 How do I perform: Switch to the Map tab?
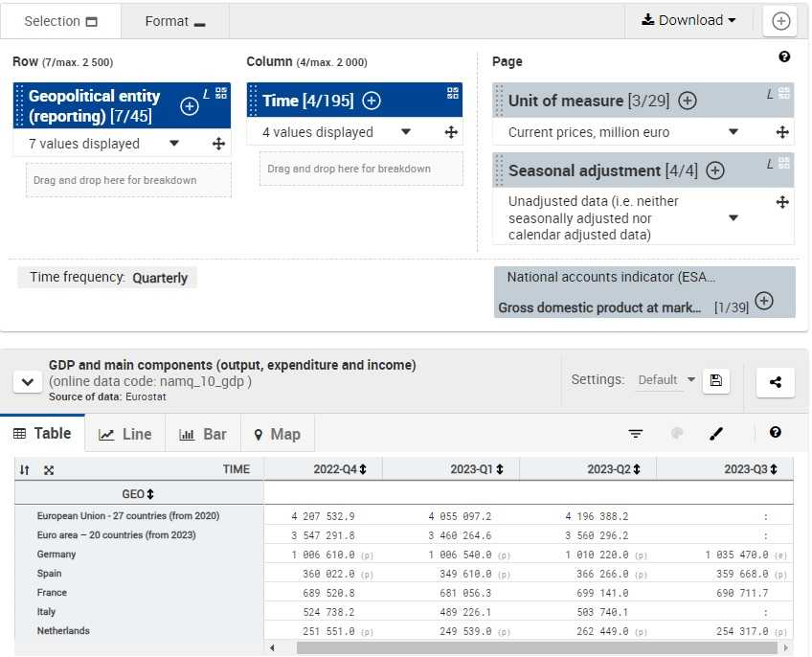click(277, 434)
